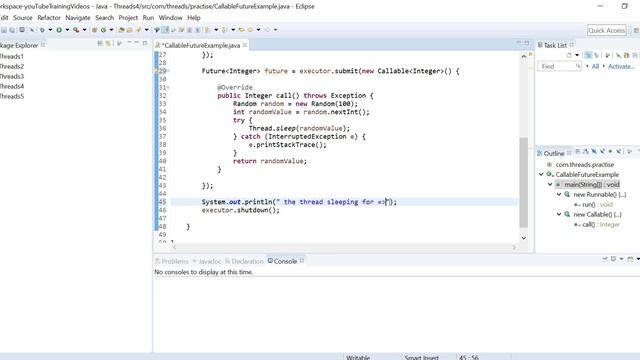Toggle Hide Static Members in Outline
The width and height of the screenshot is (640, 360).
click(602, 151)
